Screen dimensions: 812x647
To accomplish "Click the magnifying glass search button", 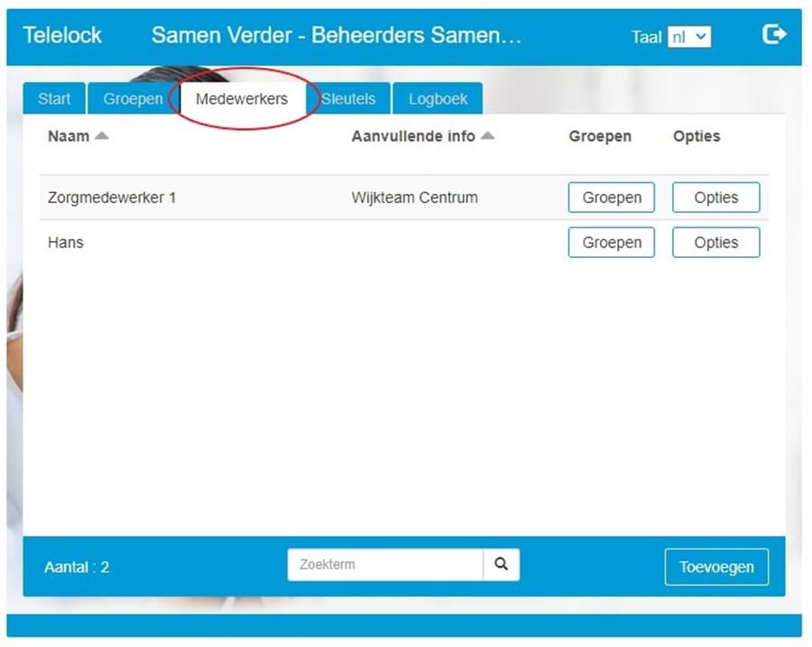I will pos(501,565).
